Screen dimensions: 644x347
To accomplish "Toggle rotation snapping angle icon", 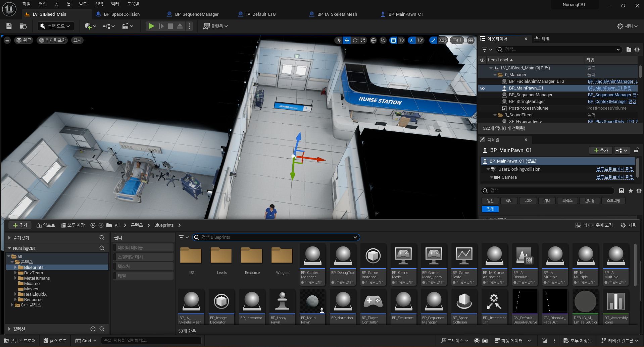I will pyautogui.click(x=412, y=40).
